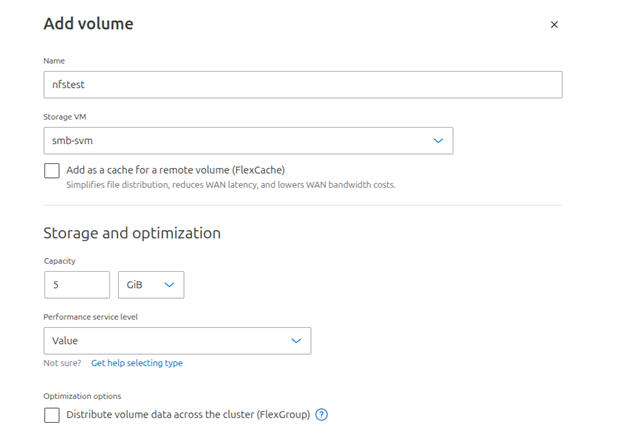Click the Storage and optimization heading
Screen dimensions: 624x446
(x=132, y=233)
